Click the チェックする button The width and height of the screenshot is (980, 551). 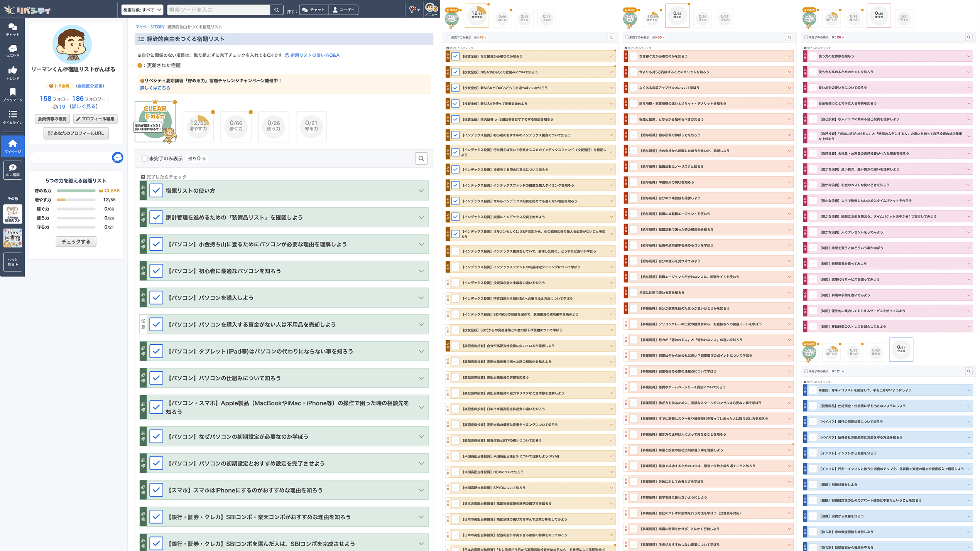click(76, 241)
